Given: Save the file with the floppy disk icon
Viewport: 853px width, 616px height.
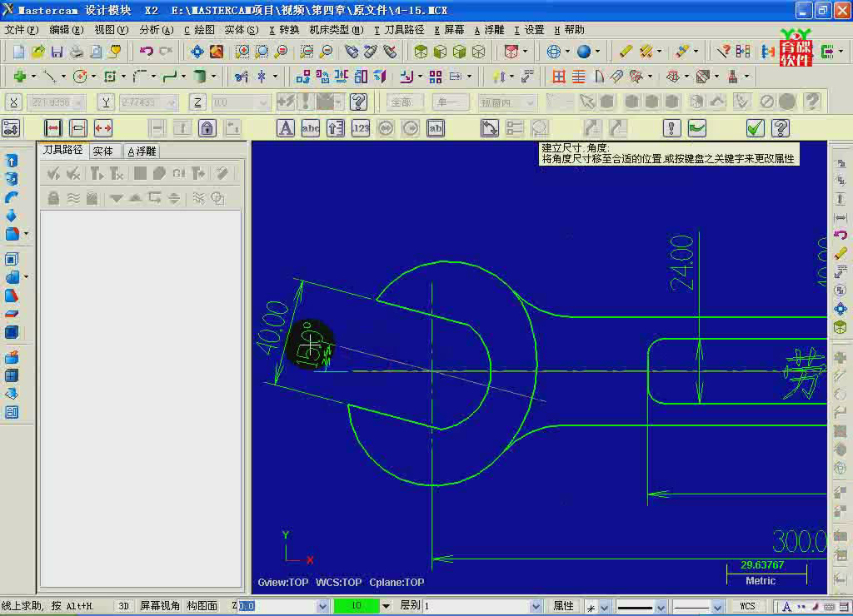Looking at the screenshot, I should click(x=57, y=52).
